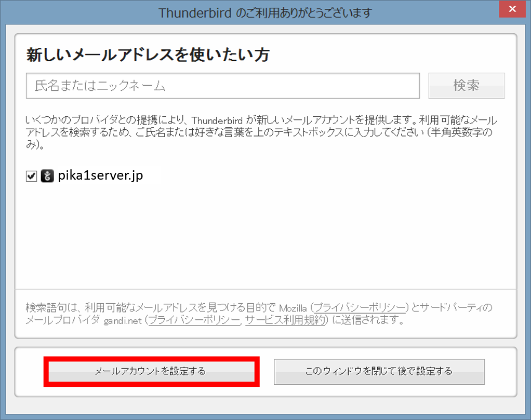Screen dimensions: 531x420
Task: Uncheck the pika1server.jp checkbox
Action: (32, 176)
